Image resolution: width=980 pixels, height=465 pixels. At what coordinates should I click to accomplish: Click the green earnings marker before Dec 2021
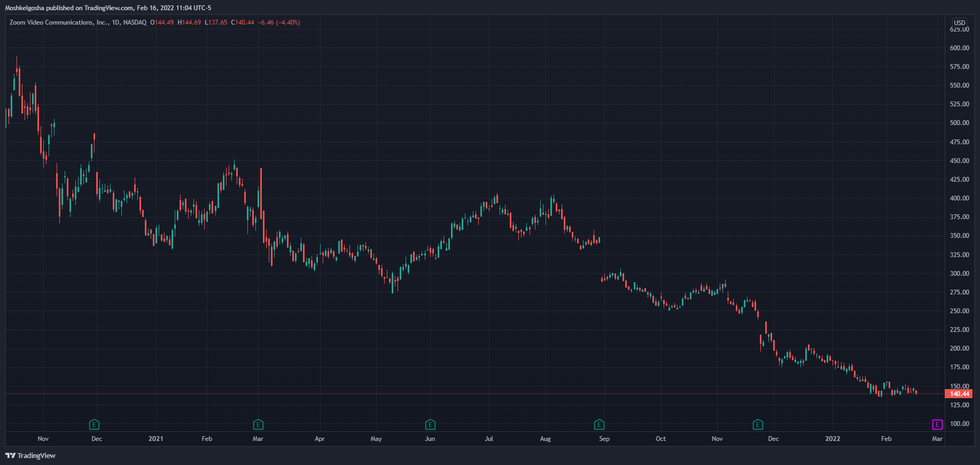pos(758,425)
